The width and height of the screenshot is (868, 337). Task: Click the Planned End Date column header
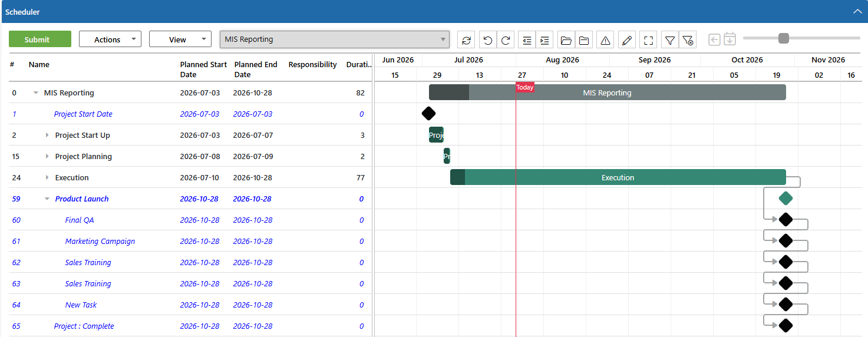[256, 70]
